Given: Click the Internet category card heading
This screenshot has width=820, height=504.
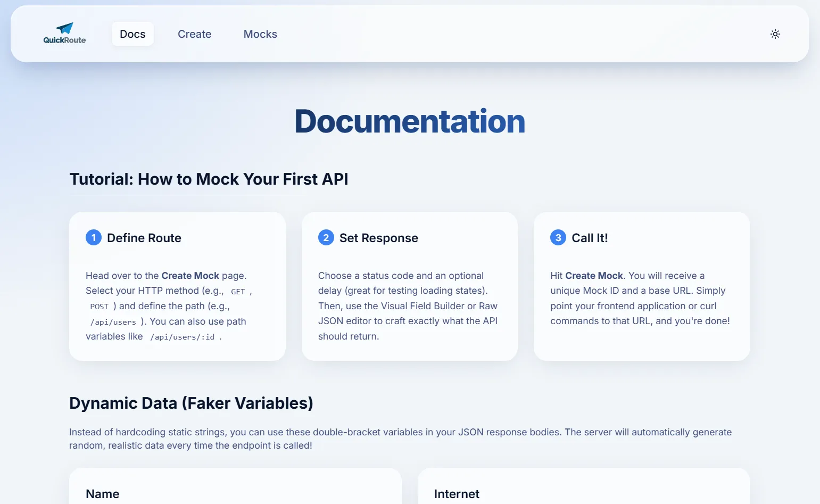Looking at the screenshot, I should [x=457, y=494].
